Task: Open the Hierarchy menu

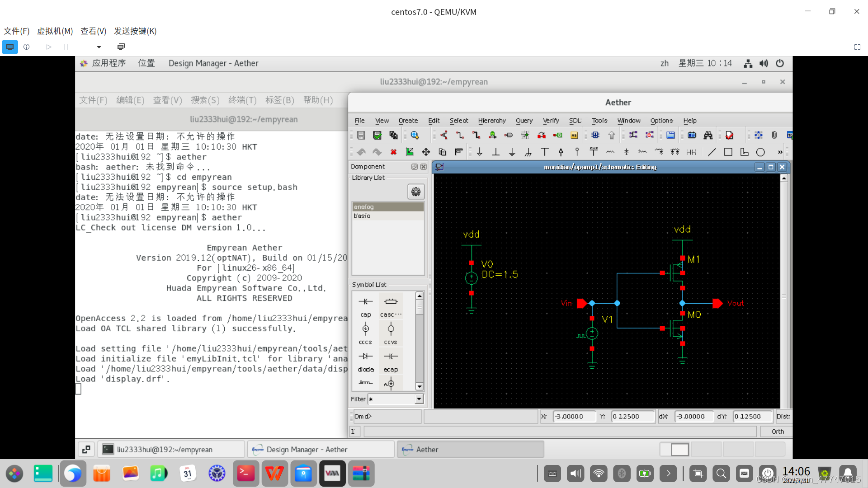Action: coord(491,121)
